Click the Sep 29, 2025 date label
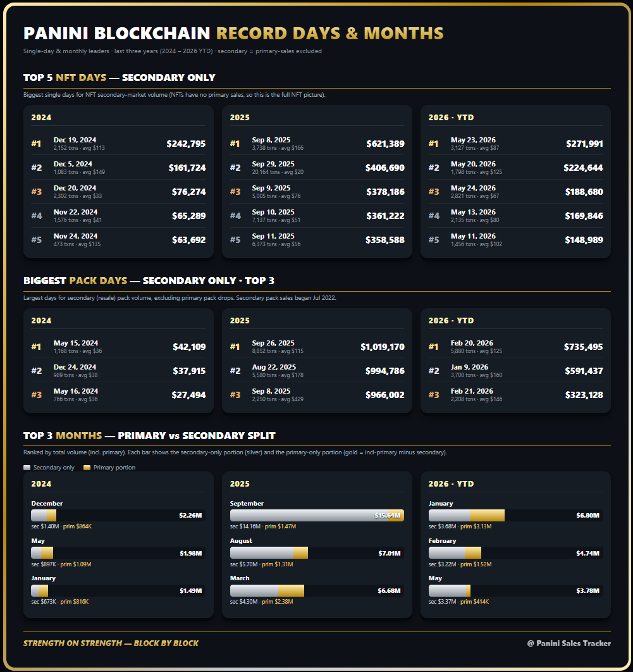Screen dimensions: 633x672 click(x=273, y=164)
